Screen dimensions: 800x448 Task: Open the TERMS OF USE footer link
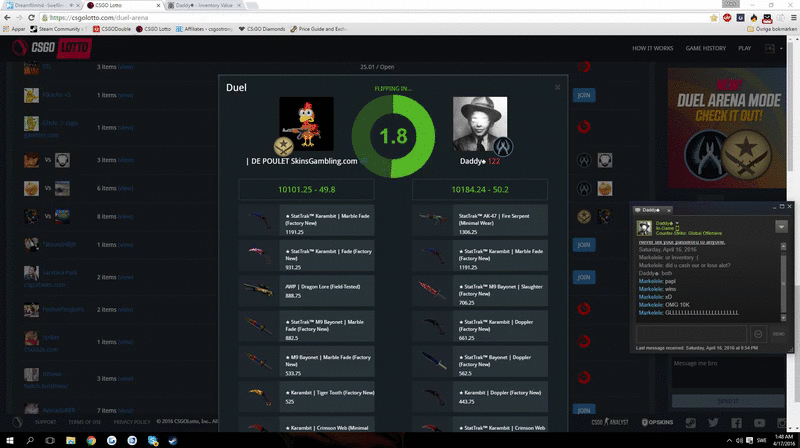(x=85, y=422)
